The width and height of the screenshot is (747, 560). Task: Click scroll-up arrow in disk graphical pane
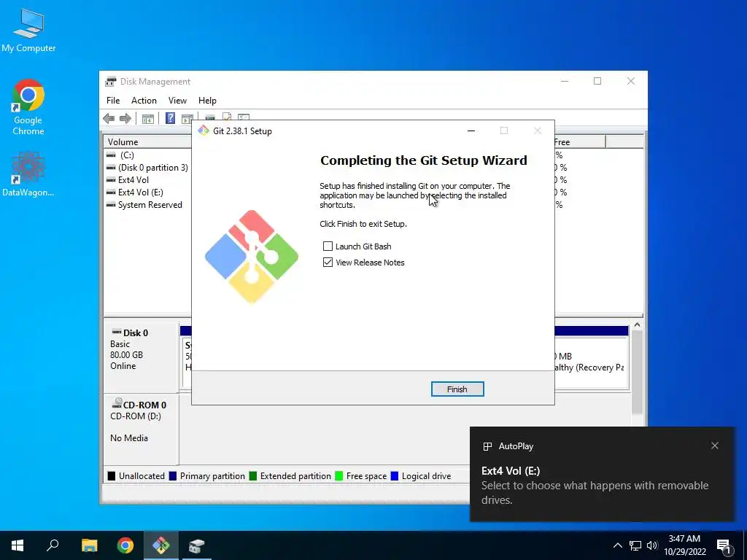(637, 324)
